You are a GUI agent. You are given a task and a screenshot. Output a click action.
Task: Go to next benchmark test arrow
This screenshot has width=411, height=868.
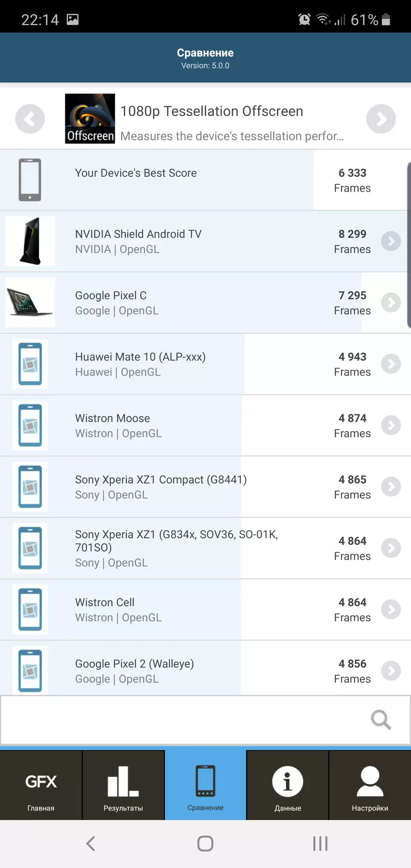coord(381,119)
